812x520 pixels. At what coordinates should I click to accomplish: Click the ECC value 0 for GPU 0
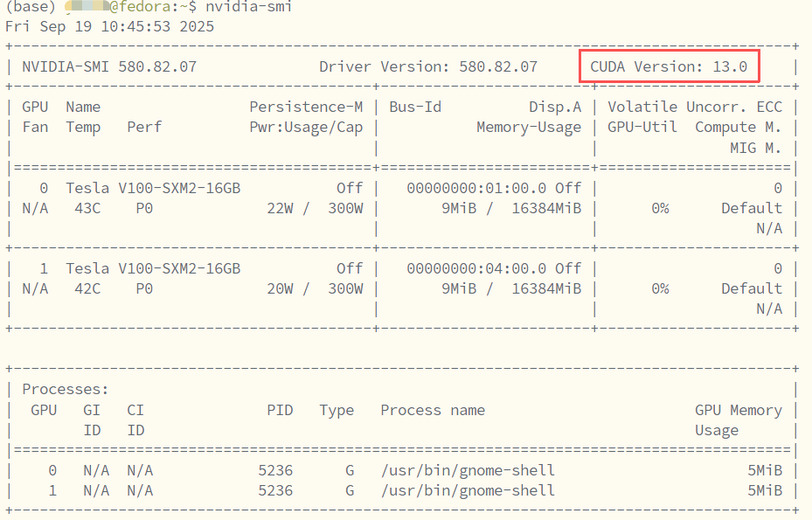click(x=779, y=187)
